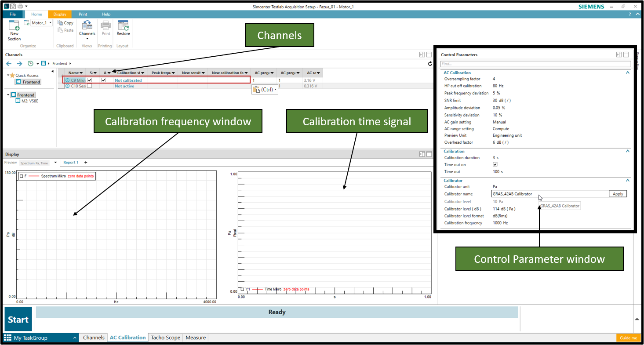Image resolution: width=644 pixels, height=345 pixels.
Task: Click the Save icon in quick access toolbar
Action: tap(13, 6)
